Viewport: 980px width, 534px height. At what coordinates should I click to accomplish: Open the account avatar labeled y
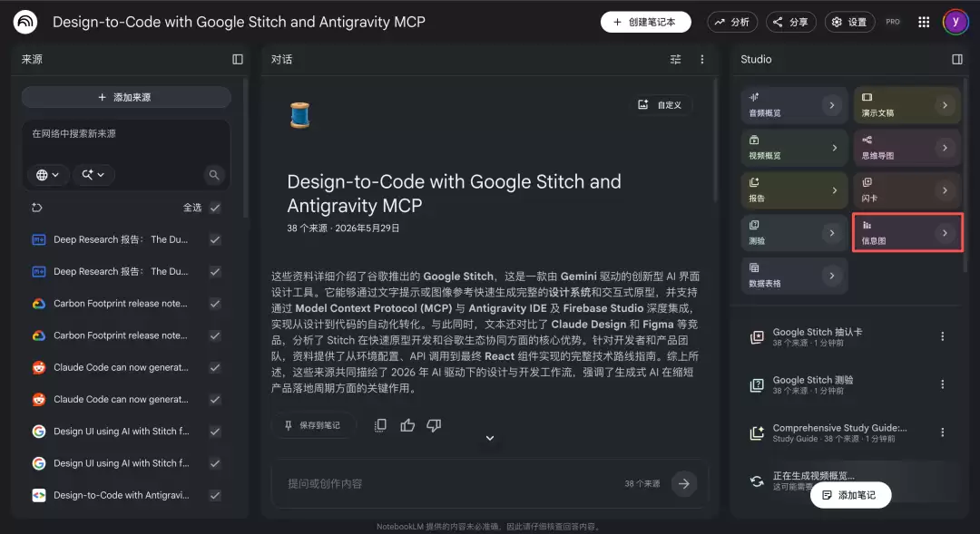(x=955, y=22)
